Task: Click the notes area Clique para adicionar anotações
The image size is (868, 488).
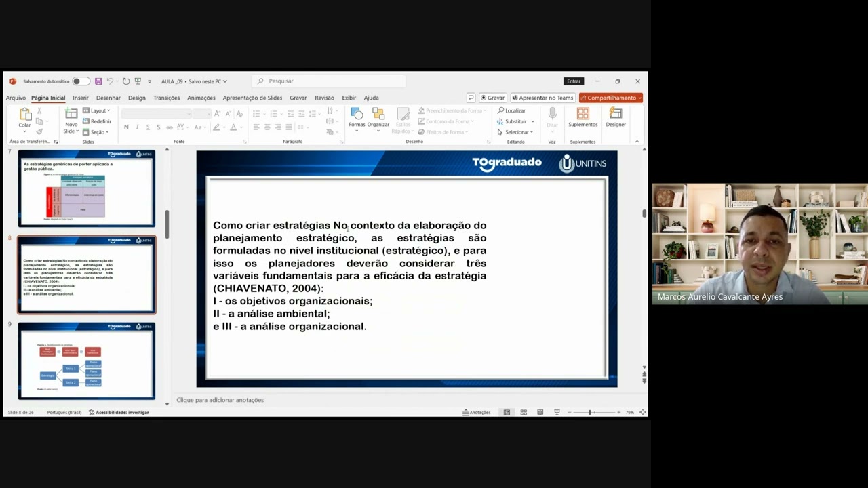Action: 220,400
